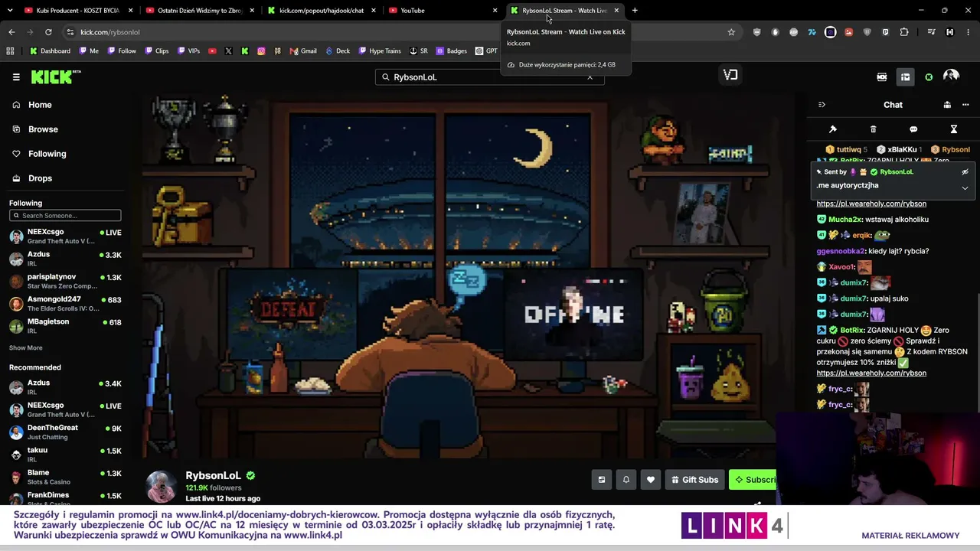The image size is (980, 551).
Task: Open Asmongold247 channel in Following
Action: click(x=65, y=303)
